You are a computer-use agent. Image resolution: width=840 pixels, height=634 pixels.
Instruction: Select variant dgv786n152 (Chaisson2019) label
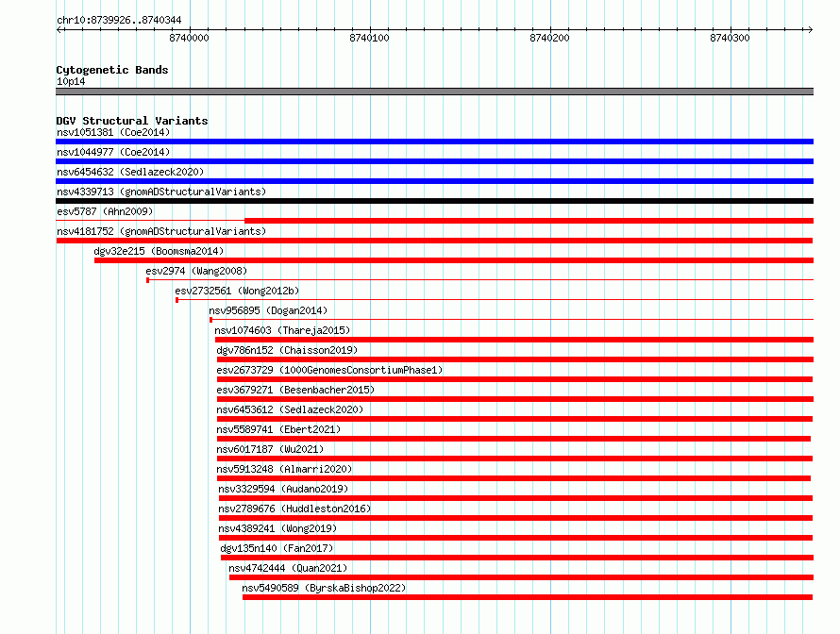pos(287,350)
